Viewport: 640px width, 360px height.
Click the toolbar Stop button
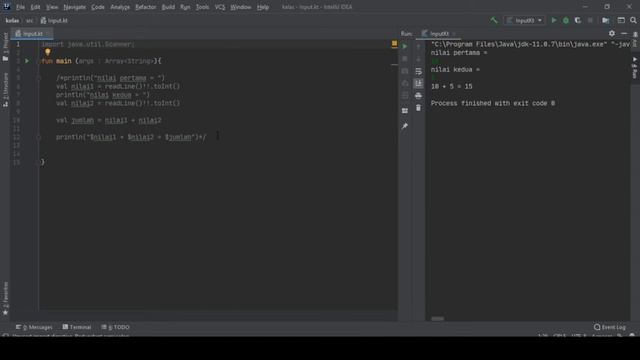point(590,20)
